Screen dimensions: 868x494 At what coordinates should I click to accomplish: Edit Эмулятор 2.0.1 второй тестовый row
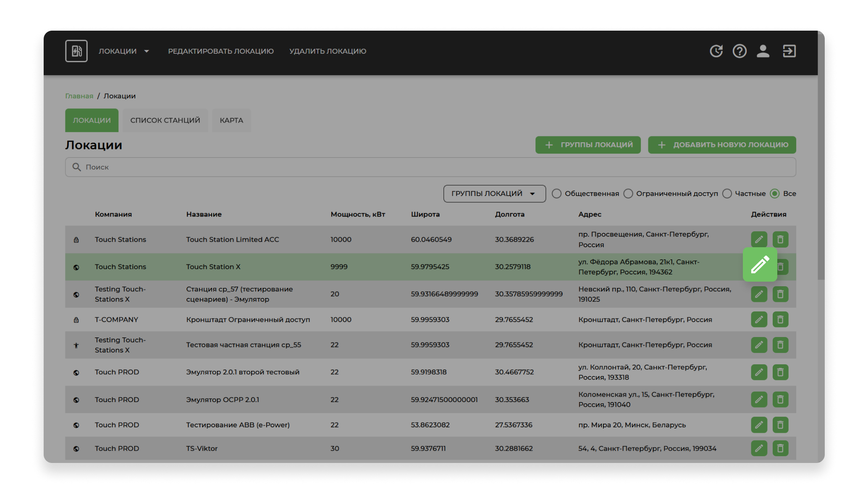click(759, 372)
